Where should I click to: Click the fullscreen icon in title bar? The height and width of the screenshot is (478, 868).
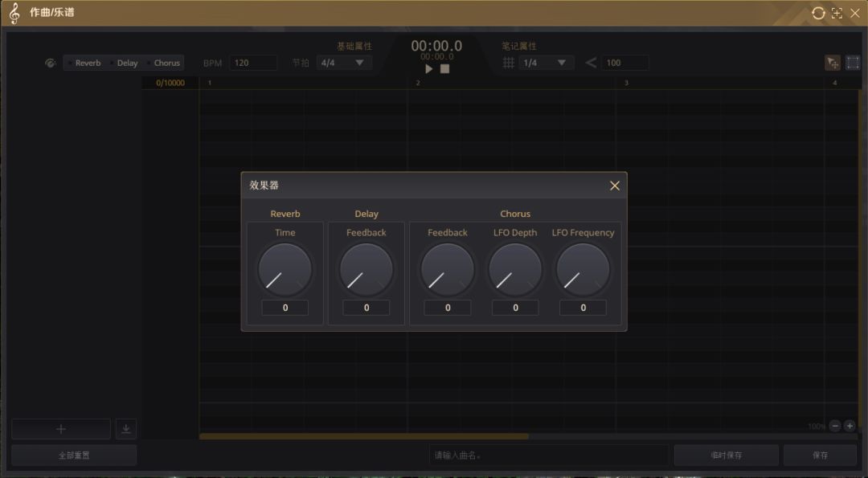837,13
